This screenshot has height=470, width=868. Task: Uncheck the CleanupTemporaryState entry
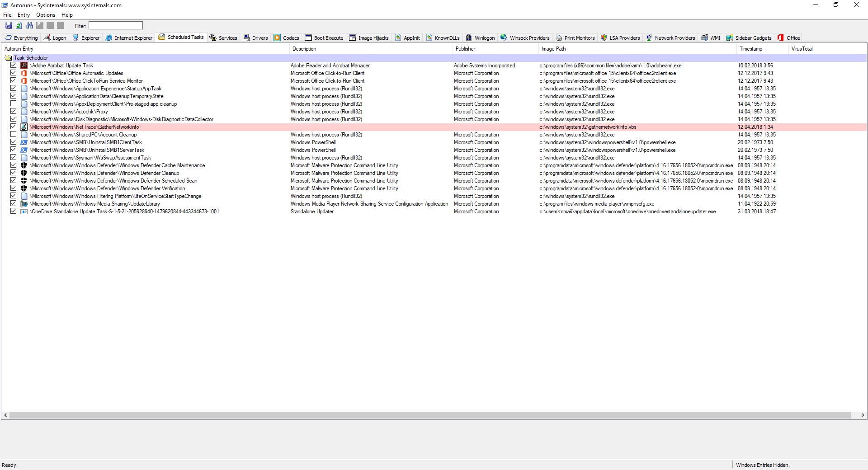14,96
